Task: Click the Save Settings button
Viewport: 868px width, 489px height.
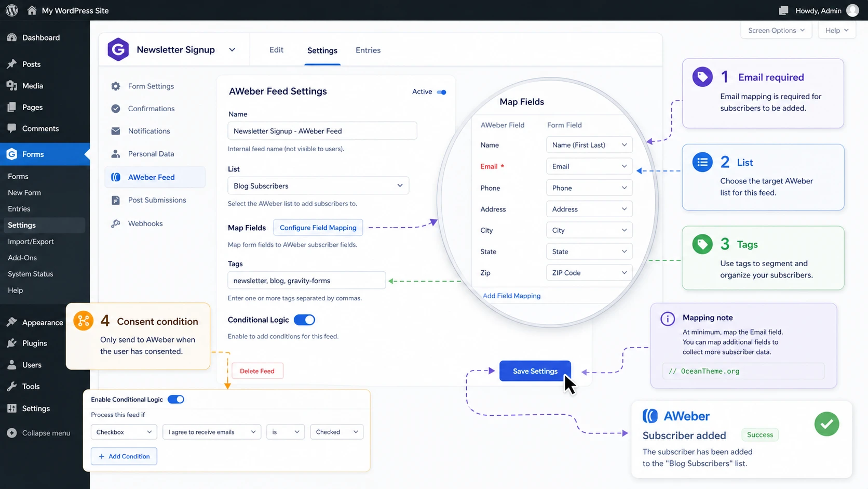Action: click(535, 371)
